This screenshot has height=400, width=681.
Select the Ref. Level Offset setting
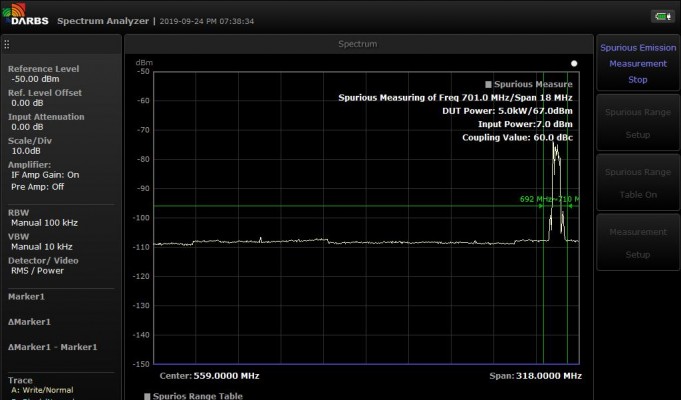44,98
